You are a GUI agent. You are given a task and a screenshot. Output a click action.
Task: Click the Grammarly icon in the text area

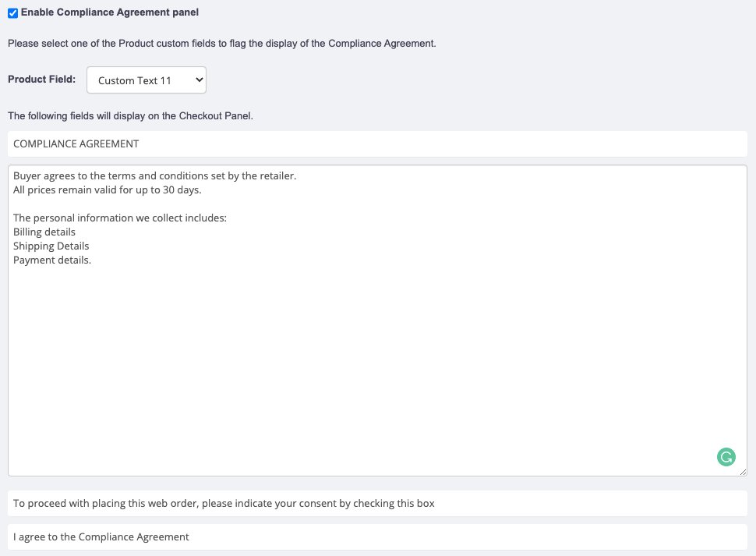[726, 458]
